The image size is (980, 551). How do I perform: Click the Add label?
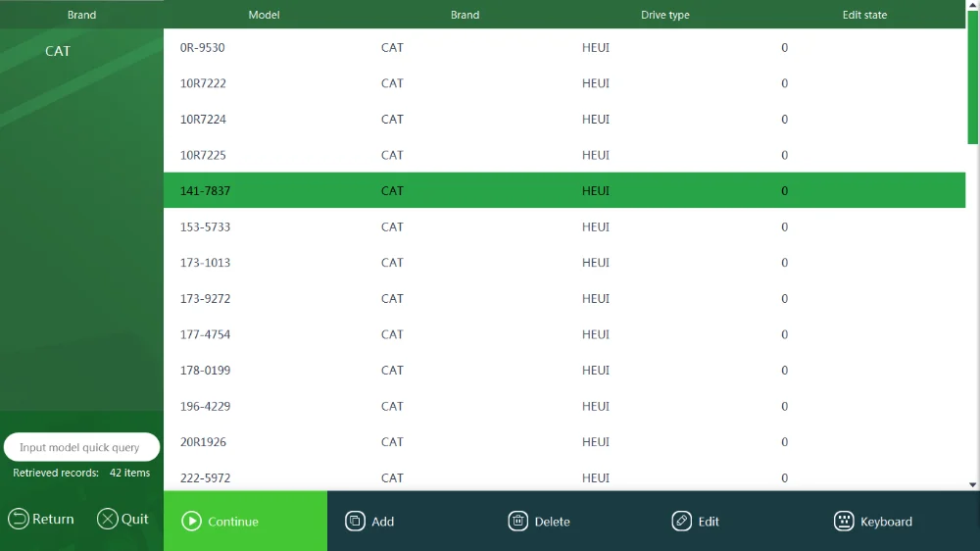pyautogui.click(x=382, y=522)
